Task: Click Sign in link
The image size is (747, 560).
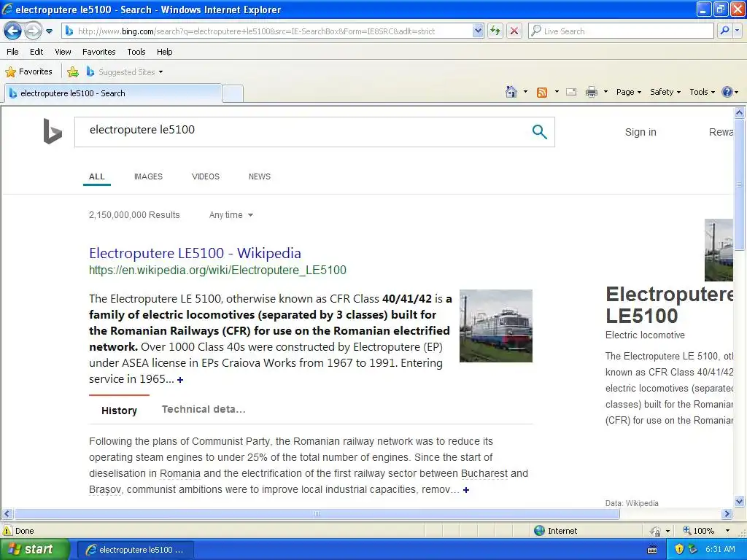Action: coord(640,132)
